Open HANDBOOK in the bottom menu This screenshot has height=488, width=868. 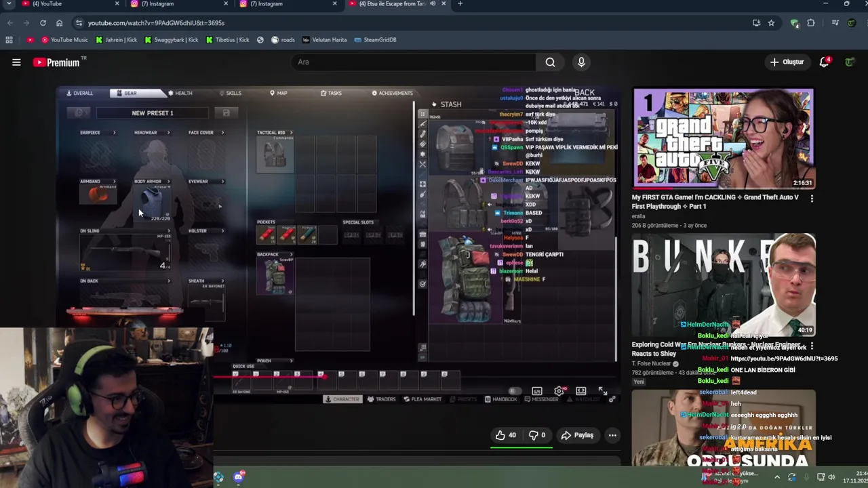click(x=501, y=399)
